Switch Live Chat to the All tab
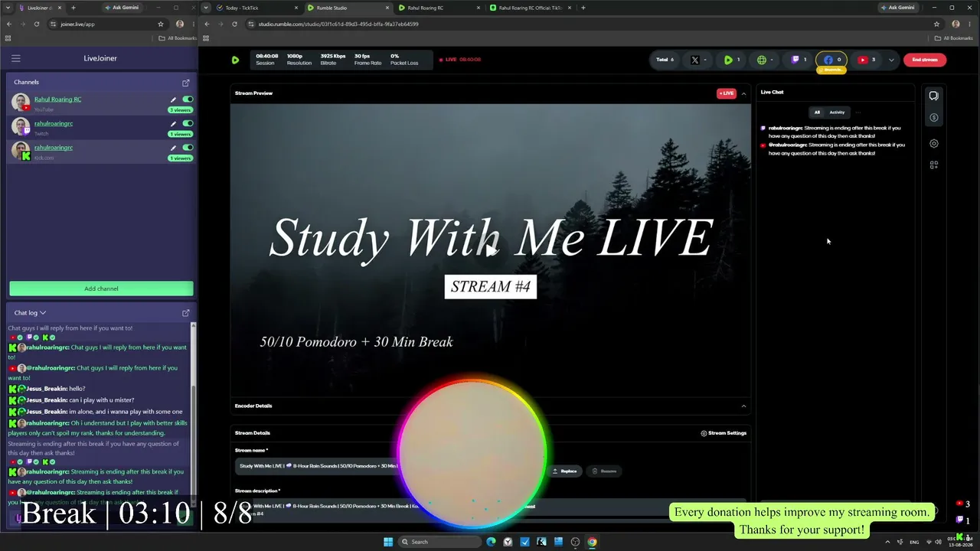Viewport: 980px width, 551px height. 817,112
